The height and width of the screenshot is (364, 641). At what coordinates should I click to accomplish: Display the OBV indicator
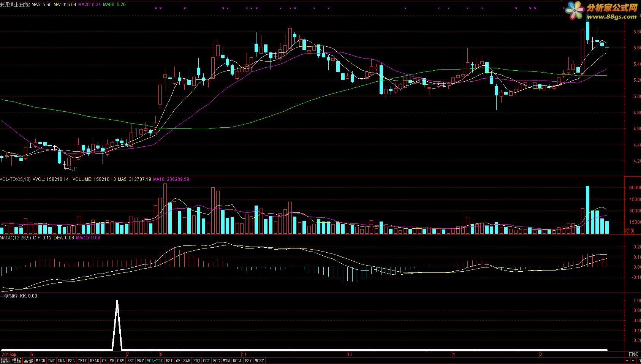tap(121, 361)
